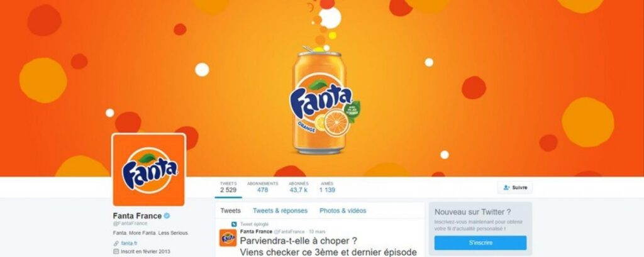Click the Fanta can in the header banner
The height and width of the screenshot is (257, 644).
coord(319,101)
